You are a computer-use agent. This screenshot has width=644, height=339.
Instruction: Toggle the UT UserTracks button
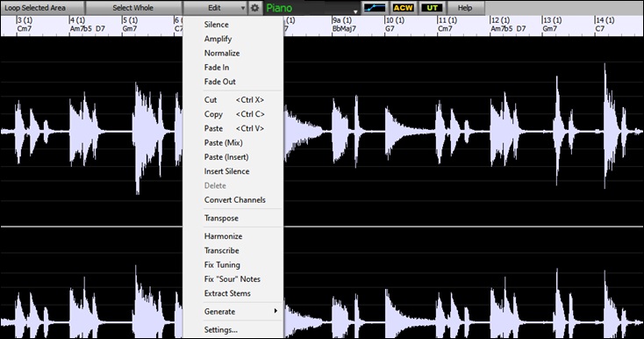(x=432, y=8)
